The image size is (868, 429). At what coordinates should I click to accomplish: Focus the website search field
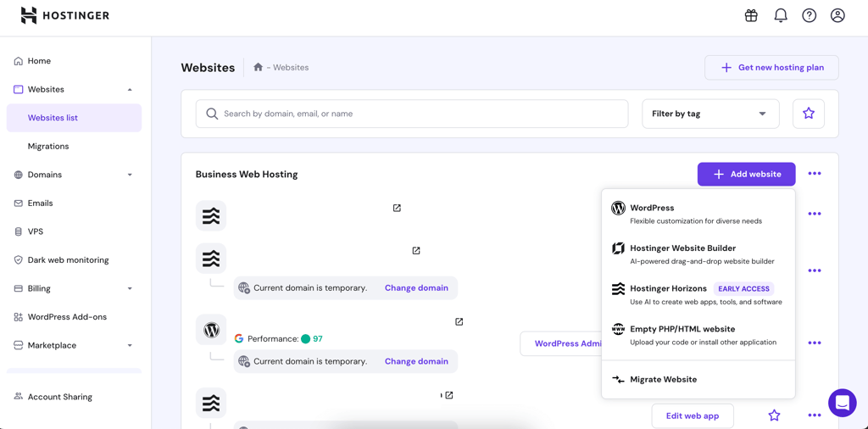click(412, 114)
